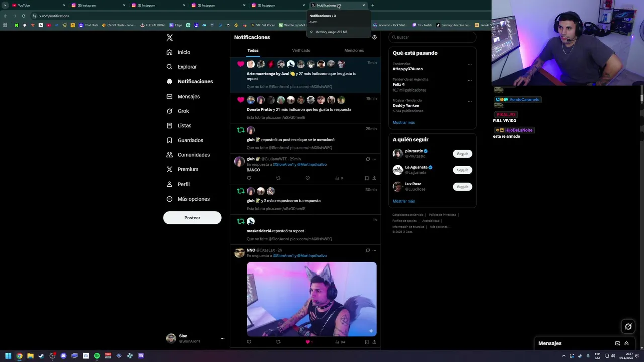Follow Lux Rose account
Viewport: 644px width, 362px height.
(x=462, y=187)
